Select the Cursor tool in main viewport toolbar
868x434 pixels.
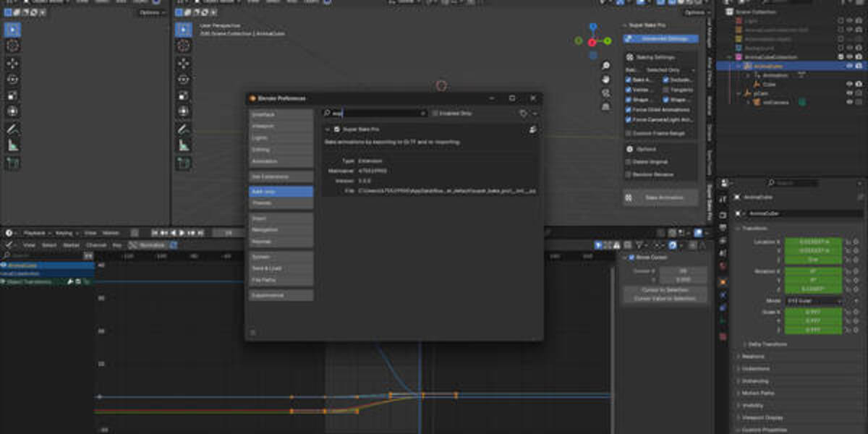pos(184,46)
